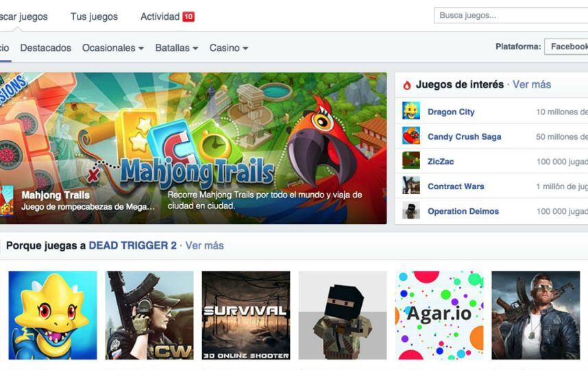Viewport: 588px width, 370px height.
Task: Open the Batallas category dropdown
Action: [177, 48]
